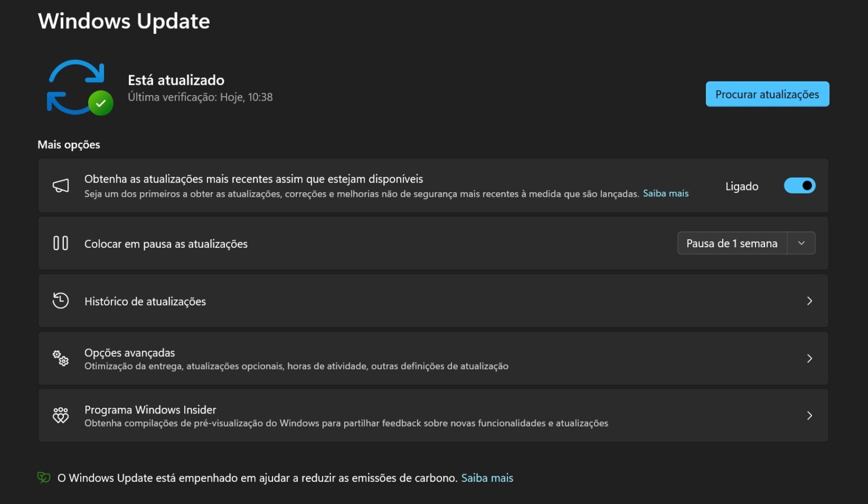Follow Saiba mais link about carbon emissions
Viewport: 868px width, 504px height.
tap(487, 478)
